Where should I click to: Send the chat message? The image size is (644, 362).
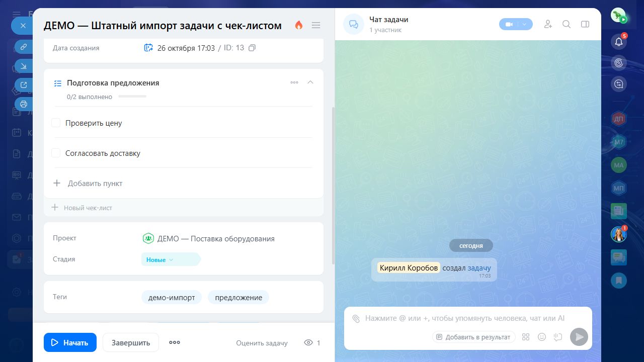(x=579, y=336)
